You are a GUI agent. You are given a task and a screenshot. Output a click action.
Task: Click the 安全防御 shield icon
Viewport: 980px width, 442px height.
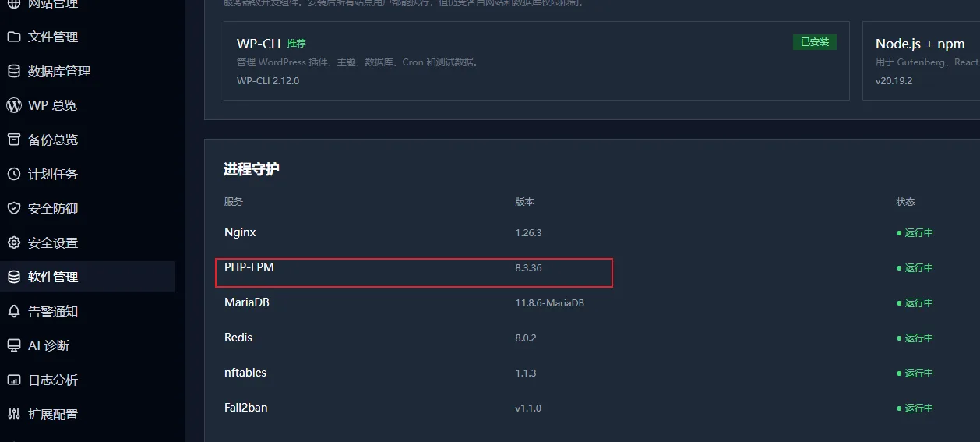pyautogui.click(x=13, y=208)
